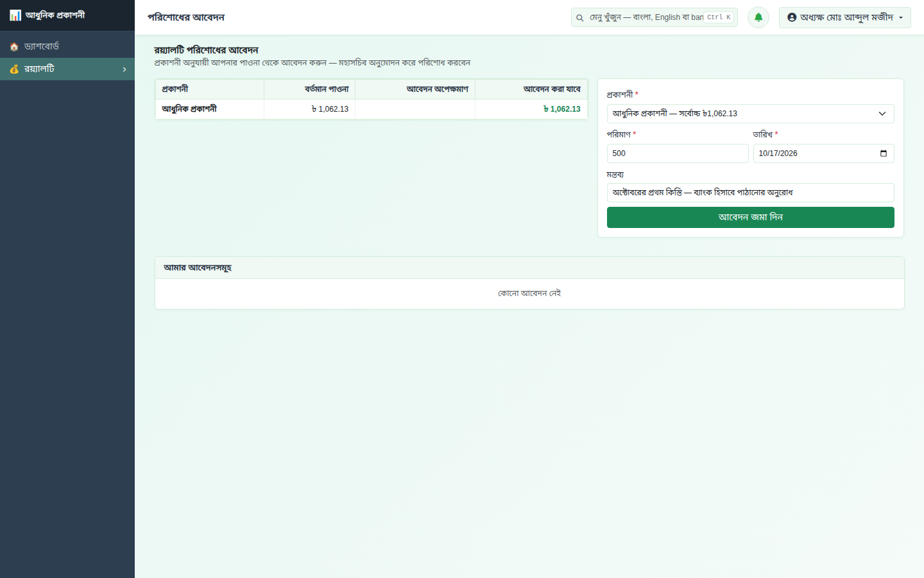
Task: Click the মন্তব্য comment field
Action: (x=751, y=193)
